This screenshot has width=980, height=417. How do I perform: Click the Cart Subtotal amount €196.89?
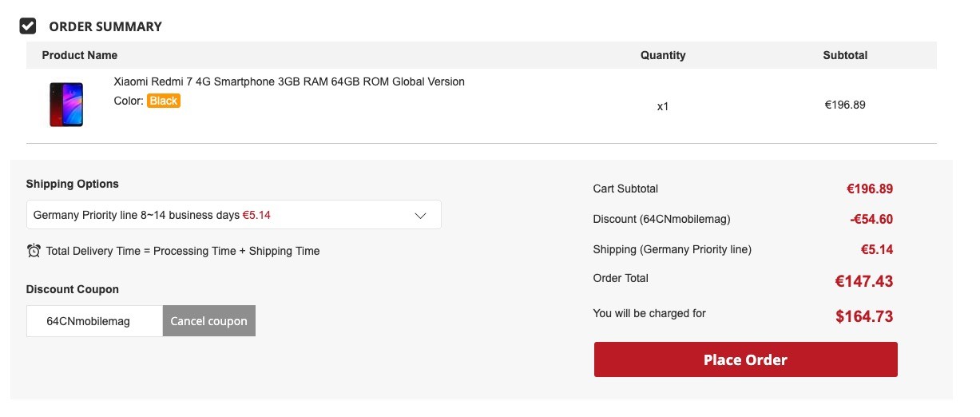click(870, 189)
